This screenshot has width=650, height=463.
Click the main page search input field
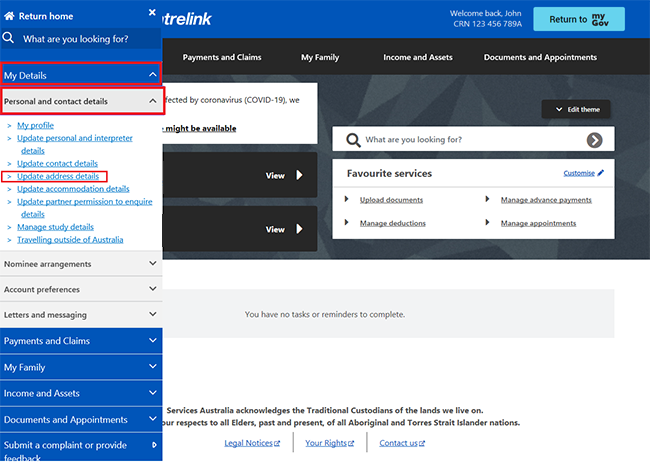pos(473,140)
